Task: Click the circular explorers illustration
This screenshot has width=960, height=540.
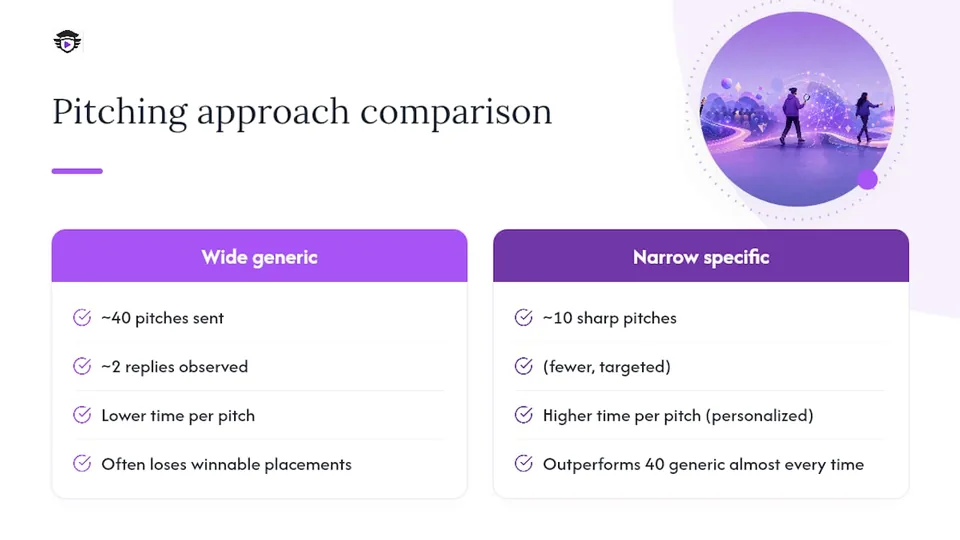Action: coord(797,109)
